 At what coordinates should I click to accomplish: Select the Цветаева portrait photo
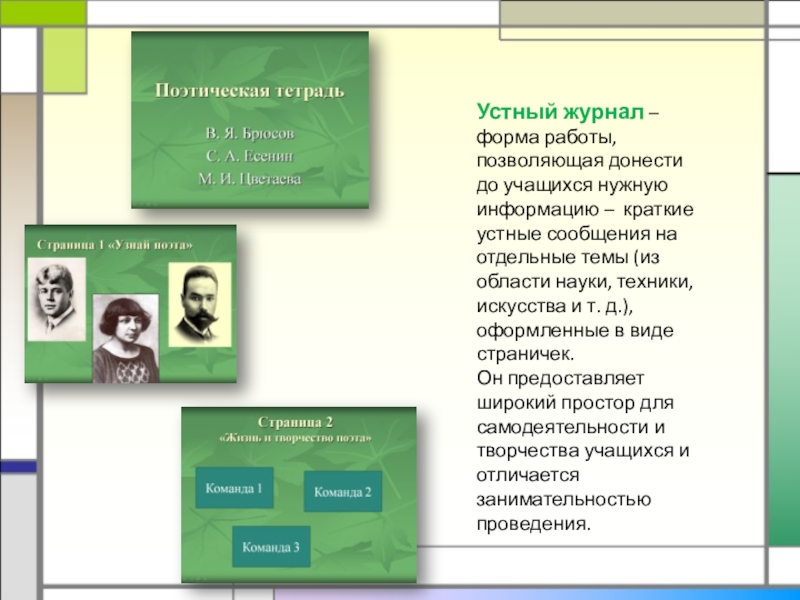(126, 338)
